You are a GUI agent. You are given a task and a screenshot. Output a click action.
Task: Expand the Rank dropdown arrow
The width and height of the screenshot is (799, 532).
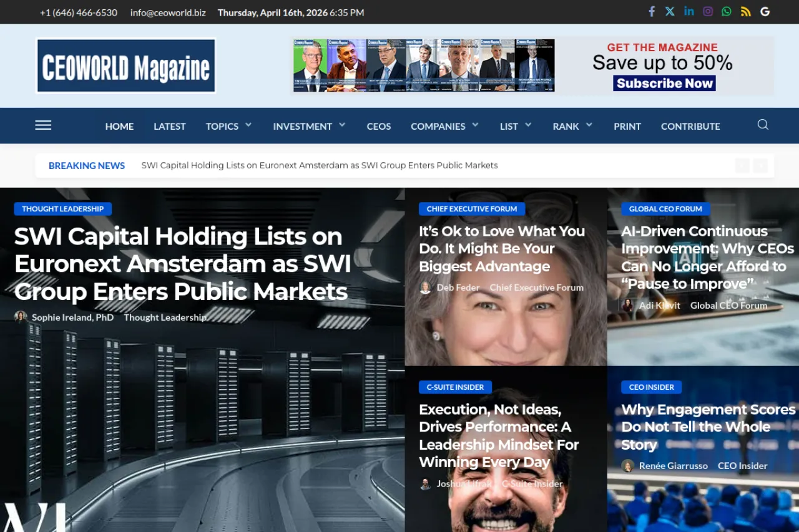point(589,125)
